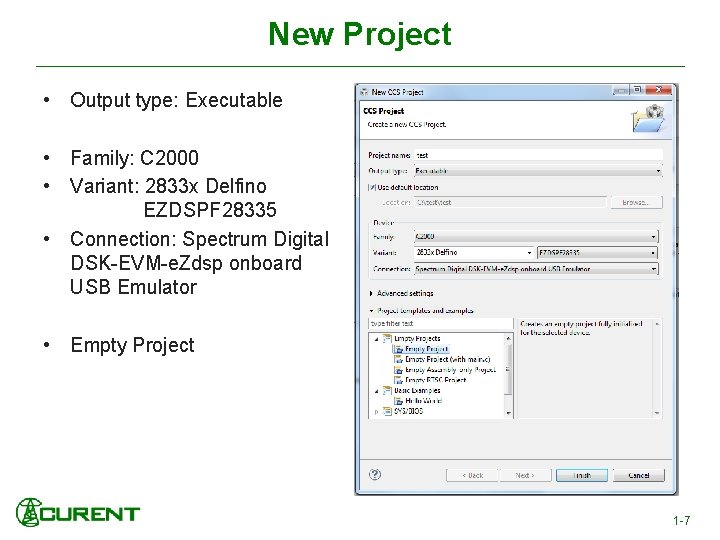Collapse the Basic Examples tree node

point(377,391)
